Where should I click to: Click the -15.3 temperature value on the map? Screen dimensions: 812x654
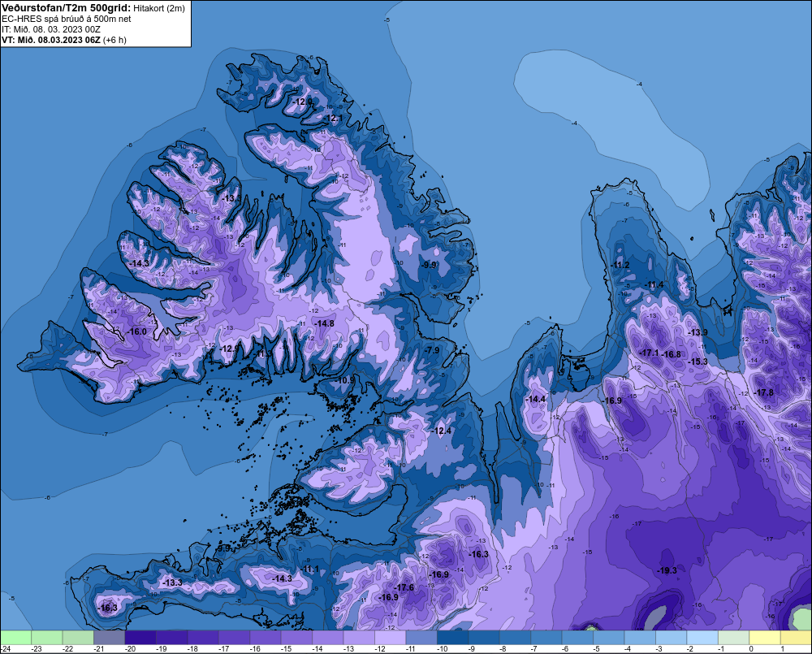coord(698,362)
